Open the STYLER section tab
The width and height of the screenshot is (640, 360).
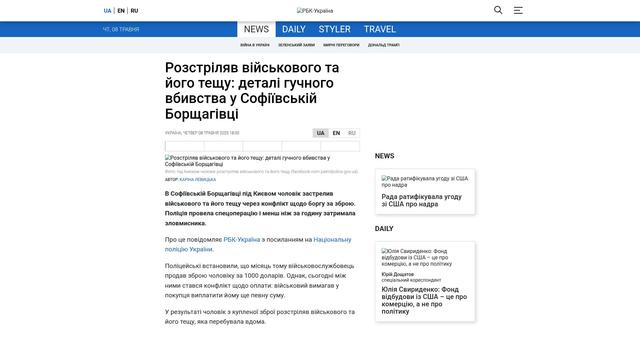(334, 29)
